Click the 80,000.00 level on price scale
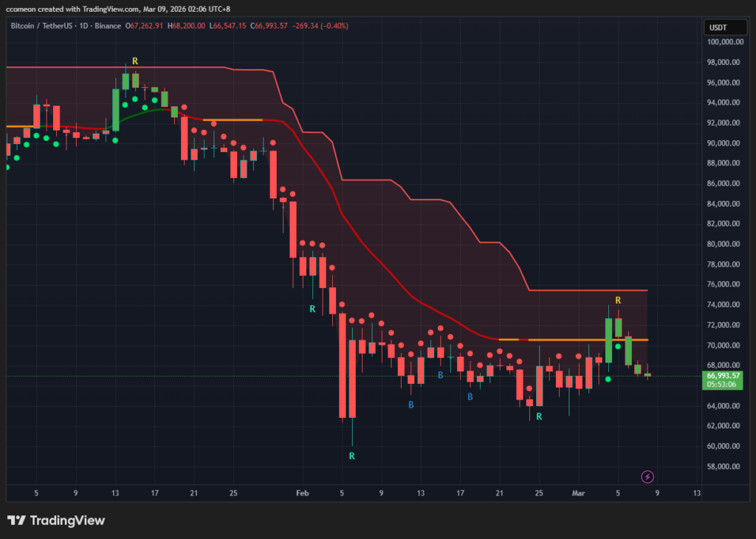The height and width of the screenshot is (539, 756). point(724,244)
